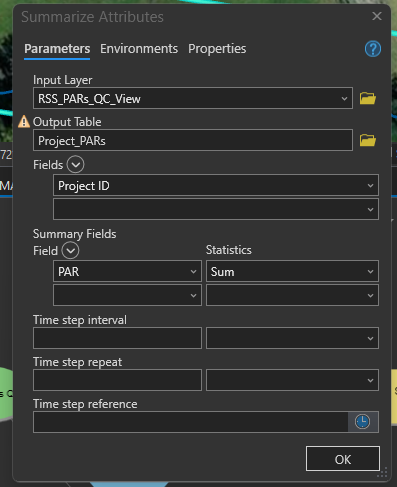Click the Time step repeat value field
Screen dimensions: 397x487
pos(117,380)
